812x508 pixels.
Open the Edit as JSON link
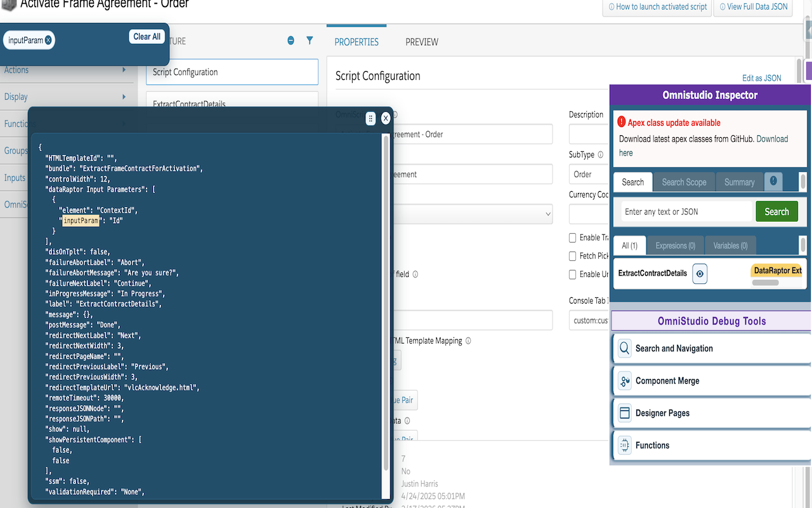(762, 78)
